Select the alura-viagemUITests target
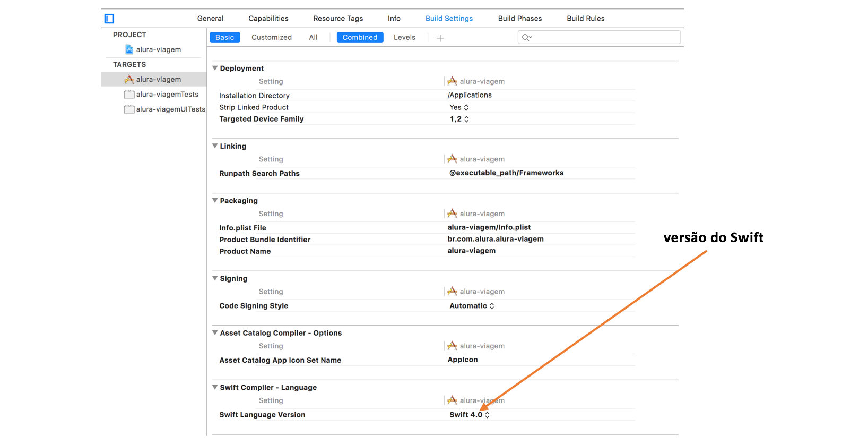The height and width of the screenshot is (444, 868). tap(170, 109)
